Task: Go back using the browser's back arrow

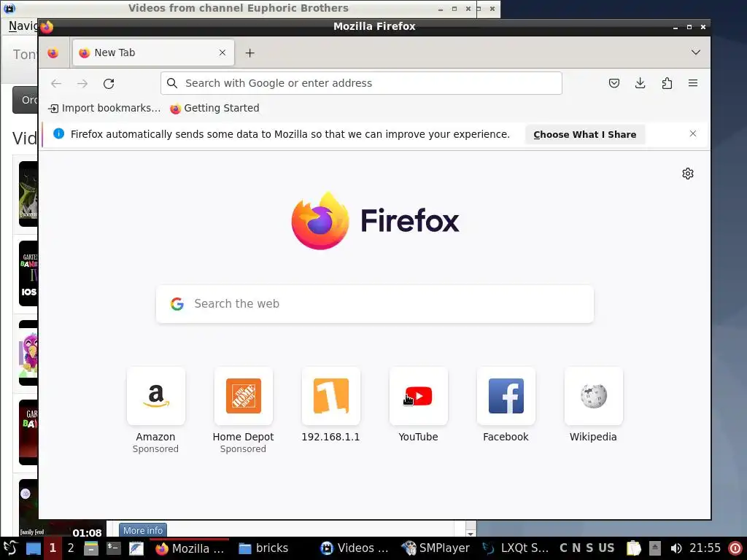Action: 56,83
